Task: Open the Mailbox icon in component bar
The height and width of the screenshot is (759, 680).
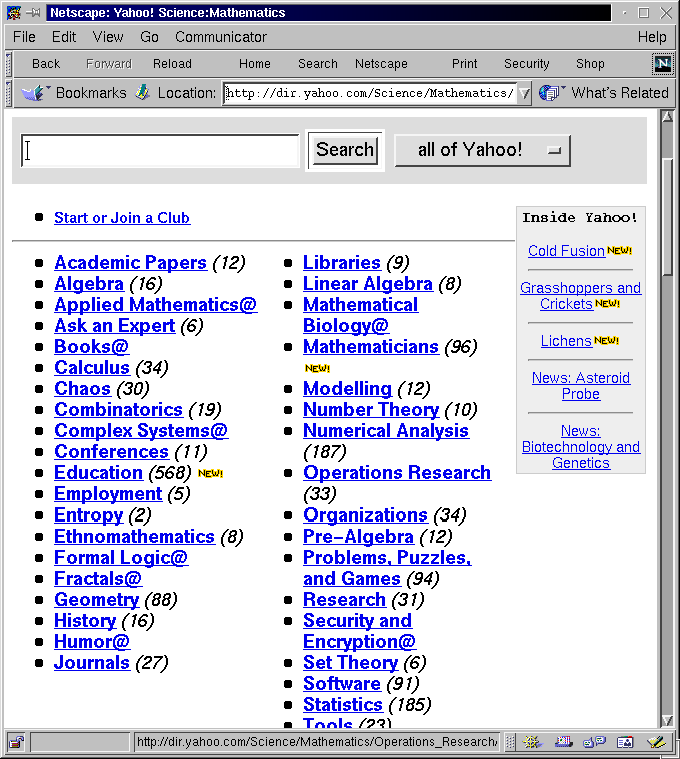Action: [x=563, y=742]
